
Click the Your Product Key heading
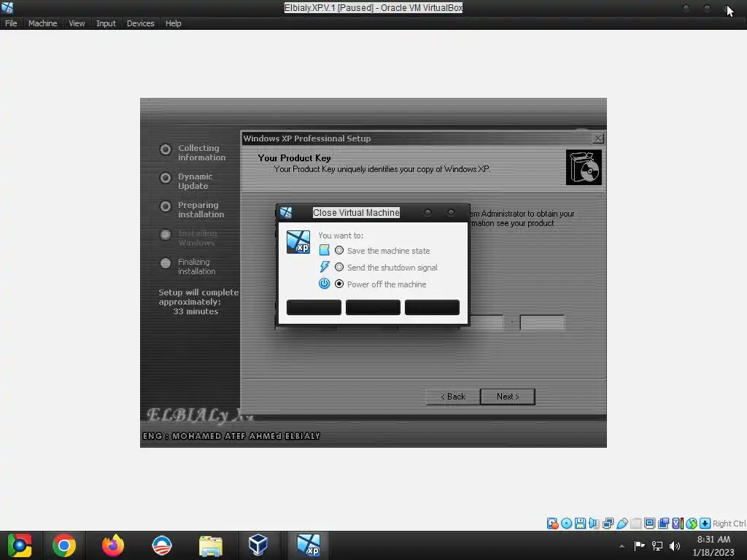coord(295,158)
